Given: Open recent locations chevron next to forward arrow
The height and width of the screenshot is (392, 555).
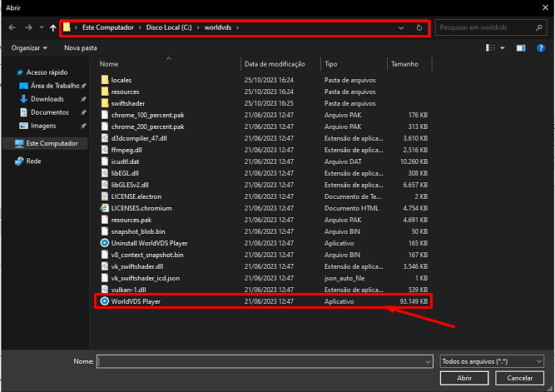Looking at the screenshot, I should tap(42, 27).
